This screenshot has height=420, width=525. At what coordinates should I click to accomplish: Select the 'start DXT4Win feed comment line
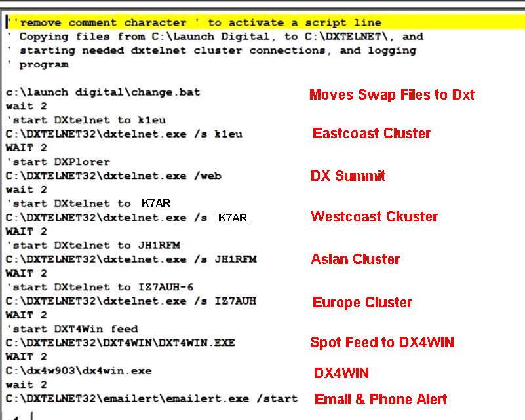coord(72,329)
